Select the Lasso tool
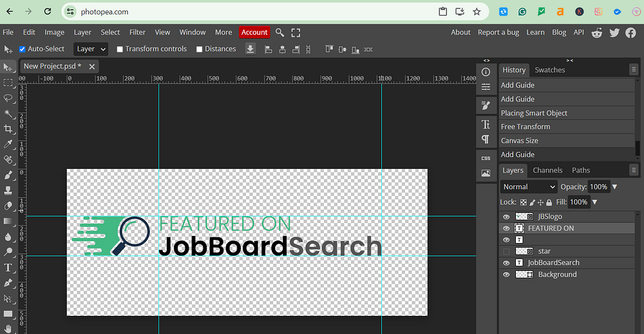The height and width of the screenshot is (334, 644). 8,98
